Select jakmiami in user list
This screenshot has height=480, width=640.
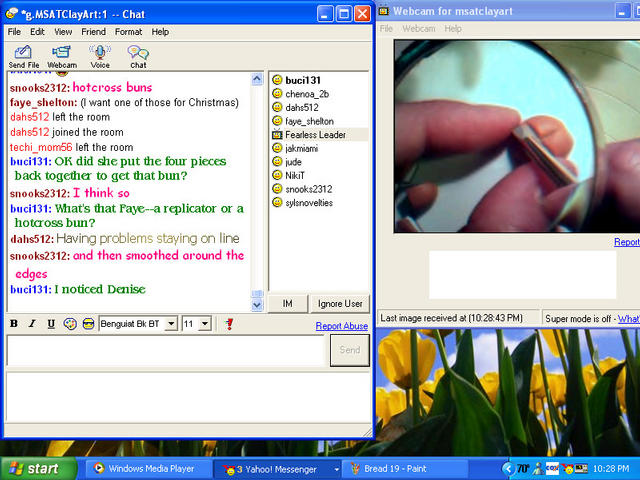[x=302, y=148]
